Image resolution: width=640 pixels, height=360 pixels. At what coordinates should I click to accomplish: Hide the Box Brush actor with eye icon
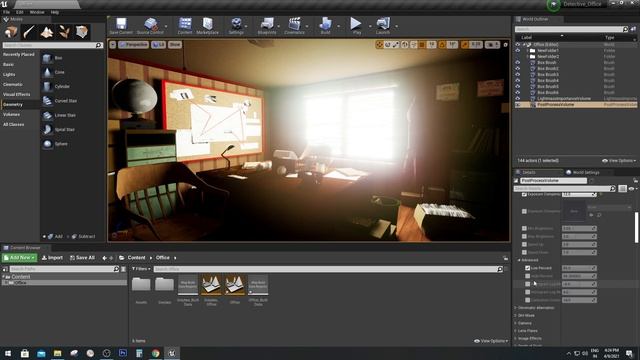coord(518,62)
